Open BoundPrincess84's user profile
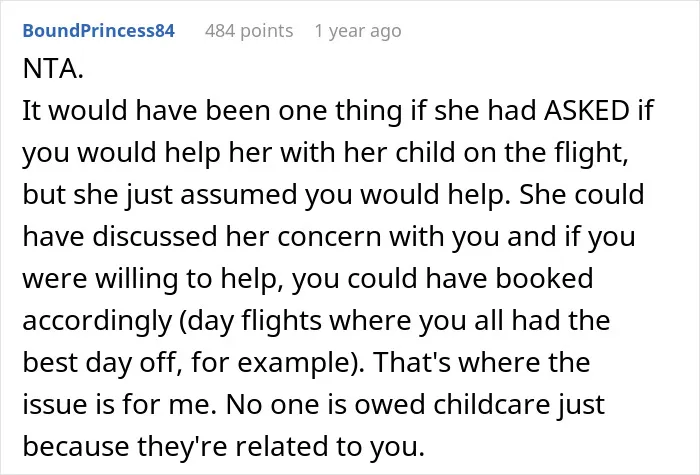Image resolution: width=700 pixels, height=475 pixels. coord(99,30)
